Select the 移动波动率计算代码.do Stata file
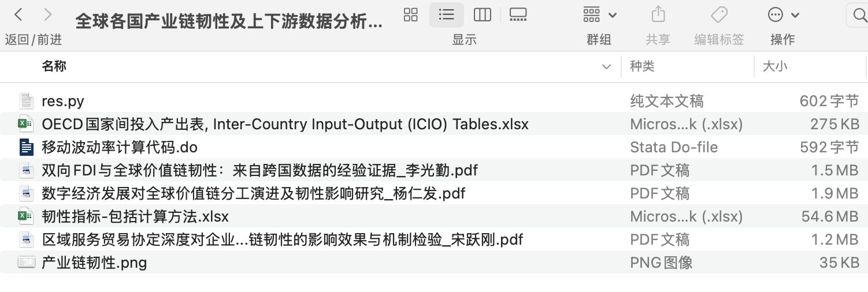The height and width of the screenshot is (292, 868). (120, 147)
